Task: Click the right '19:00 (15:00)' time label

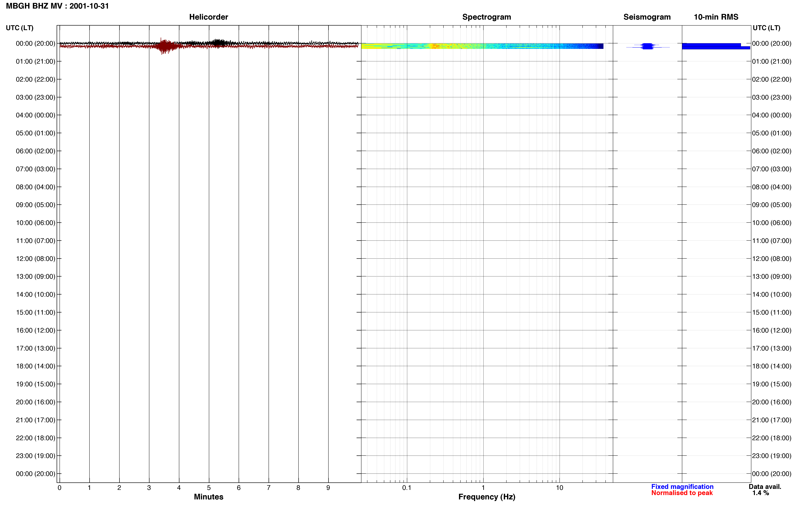Action: (x=772, y=384)
